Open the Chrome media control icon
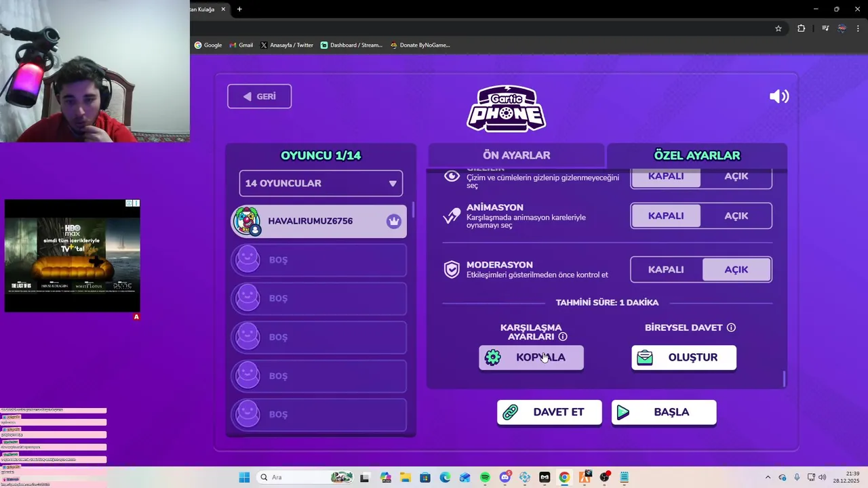868x488 pixels. 825,28
